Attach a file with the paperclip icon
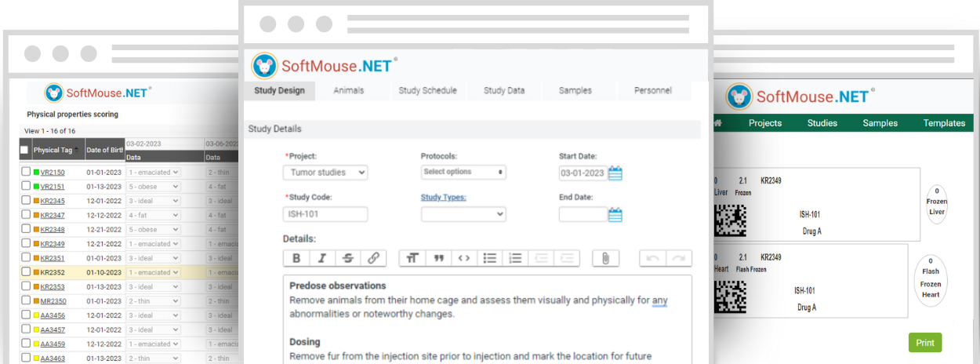Screen dimensions: 980x364 pyautogui.click(x=606, y=258)
